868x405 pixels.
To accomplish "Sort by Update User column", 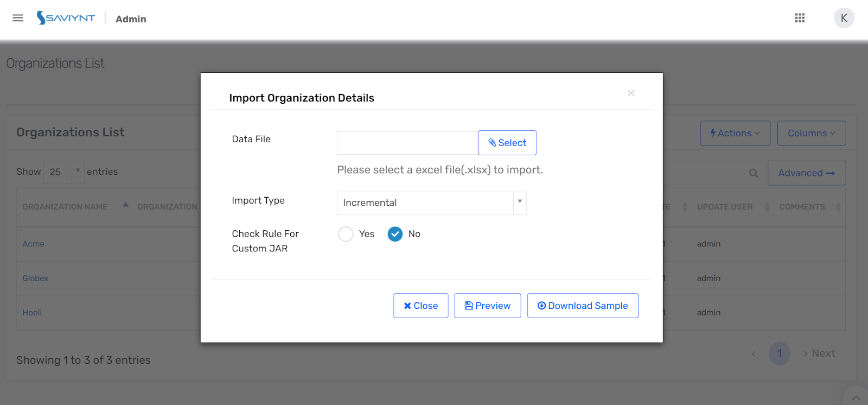I will pyautogui.click(x=725, y=207).
